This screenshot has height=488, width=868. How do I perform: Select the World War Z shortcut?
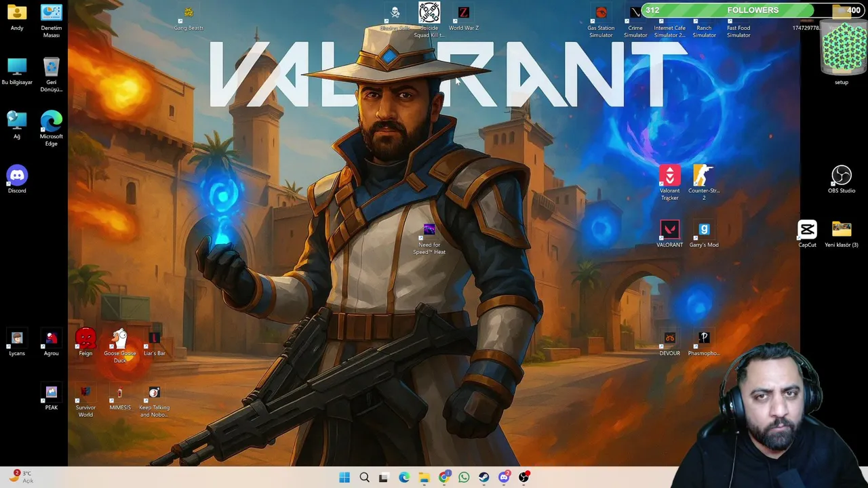click(x=464, y=18)
